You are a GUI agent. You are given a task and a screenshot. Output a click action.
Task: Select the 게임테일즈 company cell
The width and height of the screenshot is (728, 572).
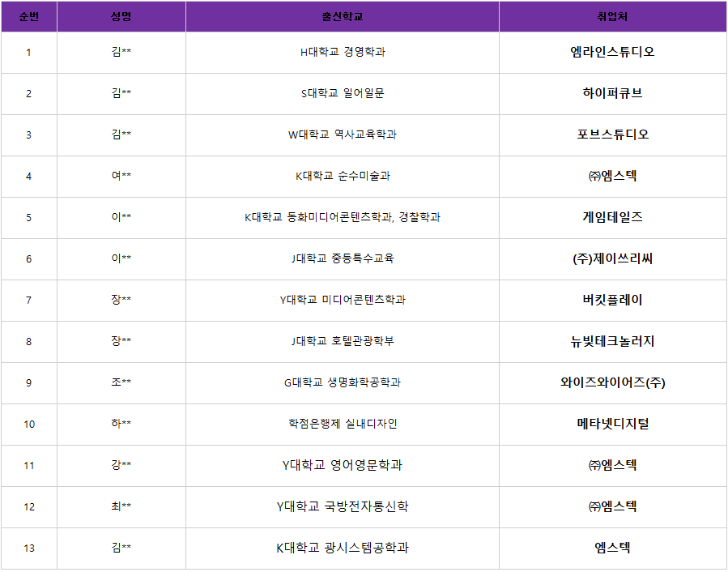click(612, 217)
